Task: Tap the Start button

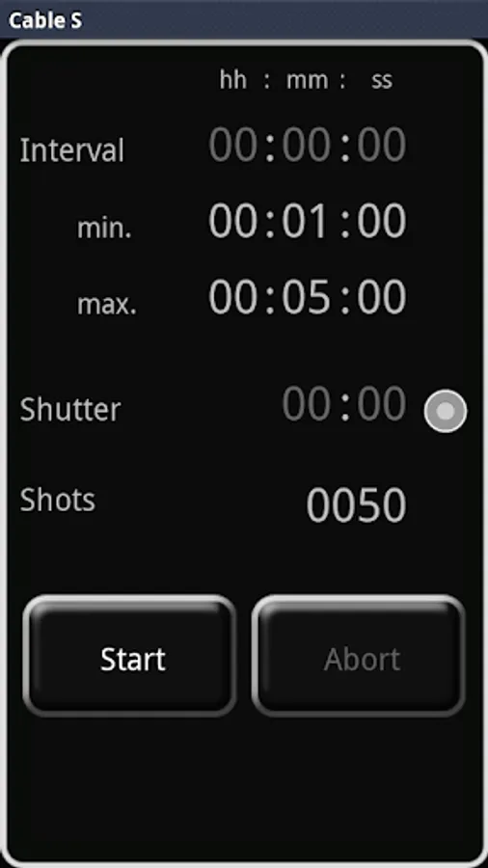Action: [x=130, y=657]
